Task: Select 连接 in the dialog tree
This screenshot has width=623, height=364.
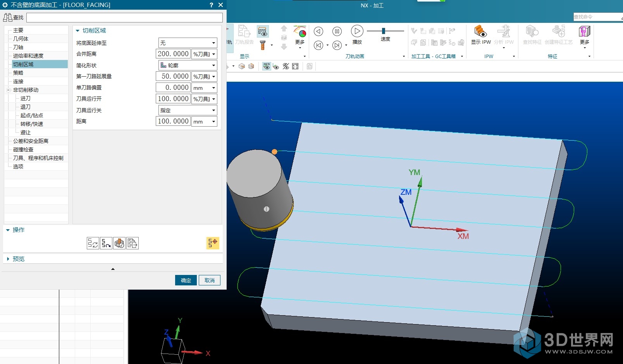Action: click(18, 81)
